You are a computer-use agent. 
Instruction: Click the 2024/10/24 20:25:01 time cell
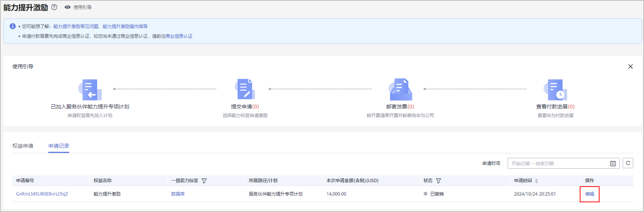point(535,194)
